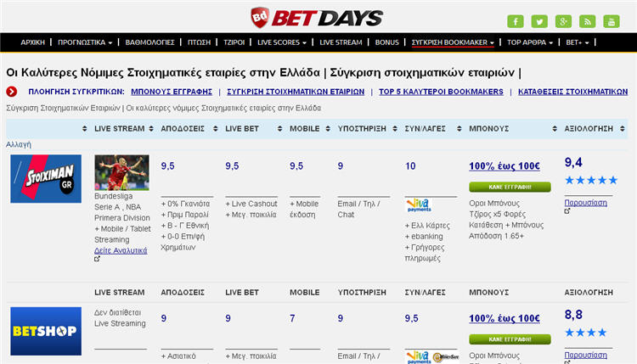Sort table by LIVE STREAM column

click(x=124, y=129)
